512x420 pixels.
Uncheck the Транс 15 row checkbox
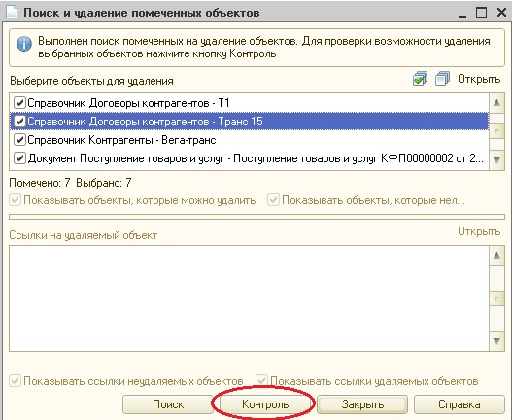coord(19,122)
